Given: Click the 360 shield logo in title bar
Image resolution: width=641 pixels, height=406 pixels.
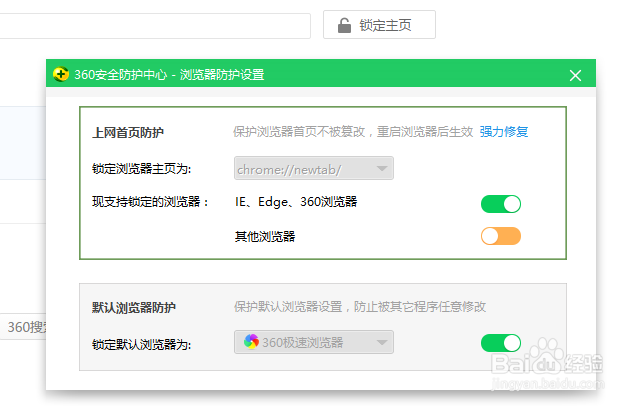Looking at the screenshot, I should tap(61, 74).
